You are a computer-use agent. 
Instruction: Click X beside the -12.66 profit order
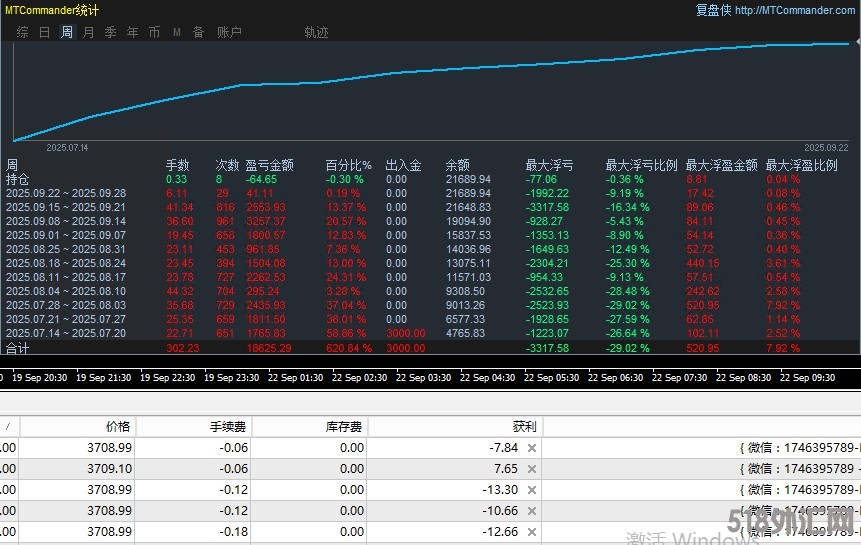click(x=532, y=532)
